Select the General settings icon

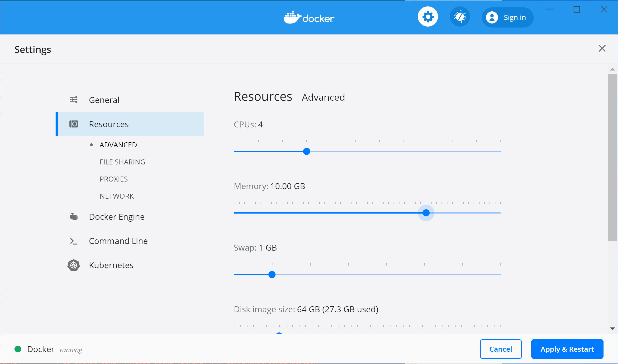(x=73, y=100)
